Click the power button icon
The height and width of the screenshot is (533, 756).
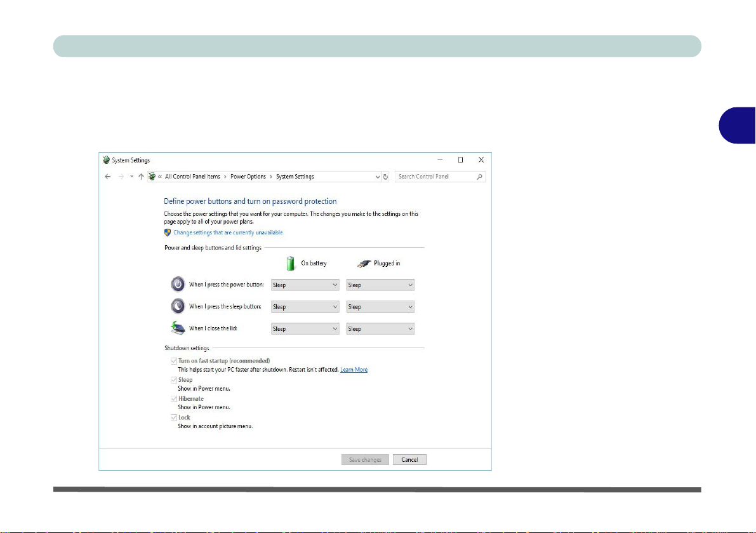pyautogui.click(x=178, y=284)
